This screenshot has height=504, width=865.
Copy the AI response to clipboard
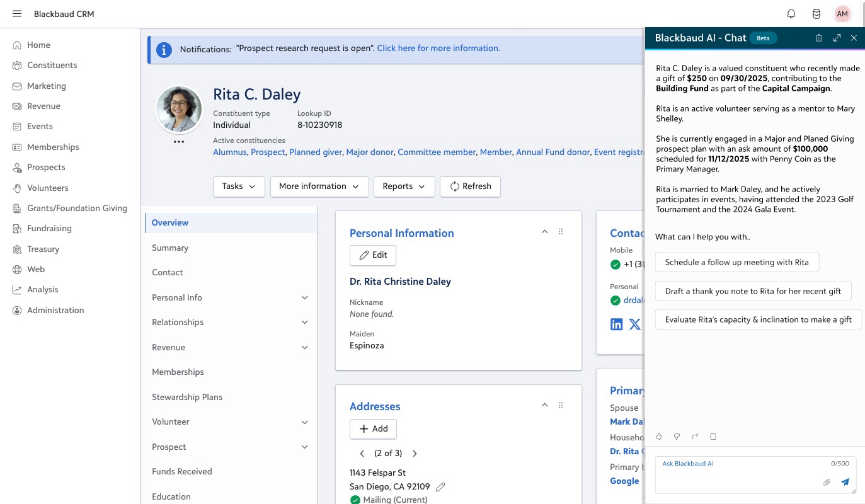(713, 436)
